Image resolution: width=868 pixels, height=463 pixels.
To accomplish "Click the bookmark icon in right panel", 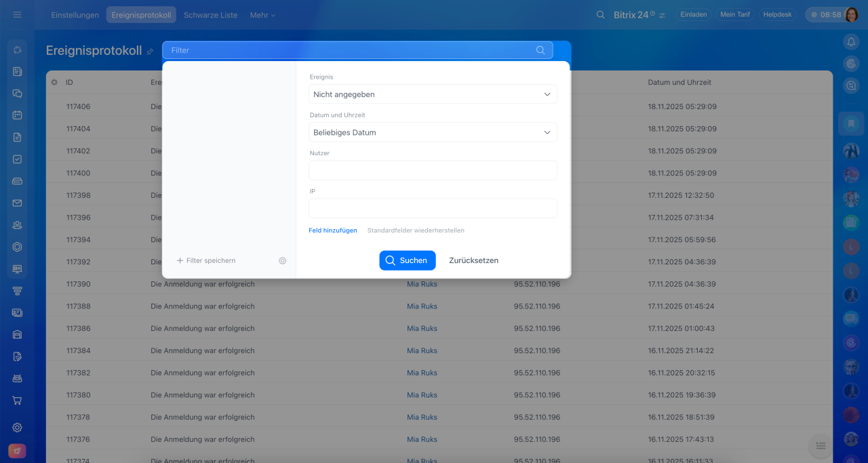I will coord(851,124).
